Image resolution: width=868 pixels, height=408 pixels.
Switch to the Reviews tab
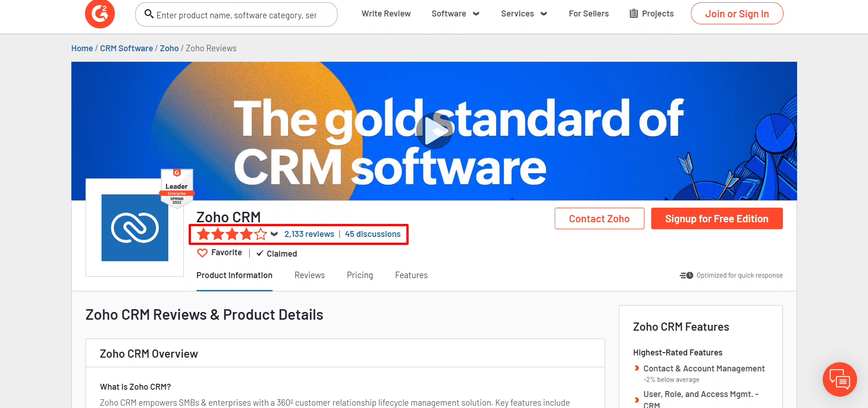pos(310,275)
